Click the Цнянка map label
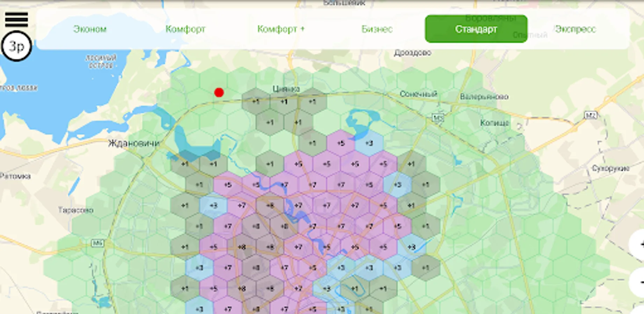 click(x=286, y=89)
